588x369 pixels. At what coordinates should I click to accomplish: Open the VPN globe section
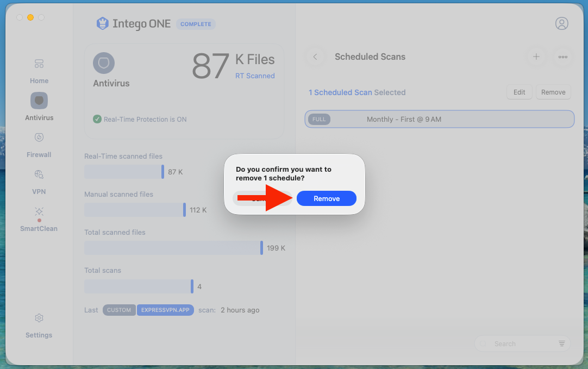pos(39,182)
